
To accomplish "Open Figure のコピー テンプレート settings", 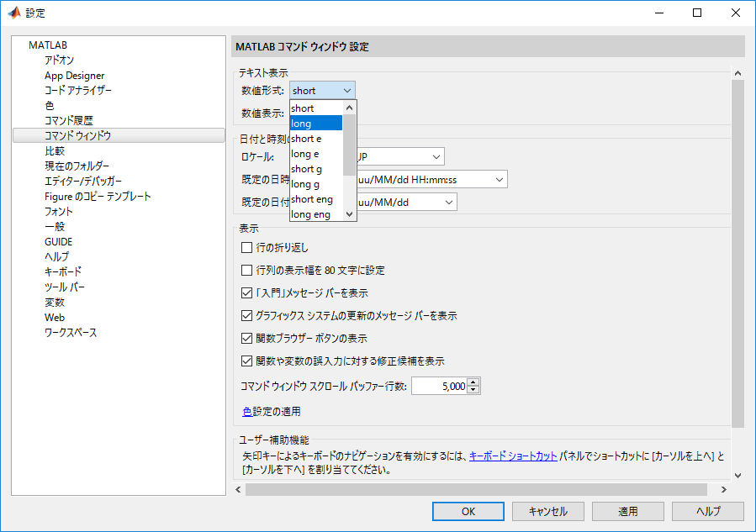I will [98, 196].
